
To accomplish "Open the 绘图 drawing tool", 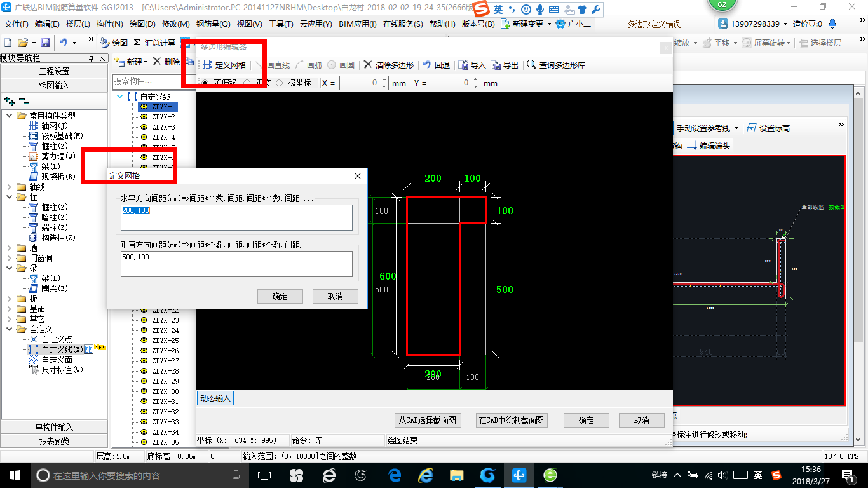I will click(114, 43).
